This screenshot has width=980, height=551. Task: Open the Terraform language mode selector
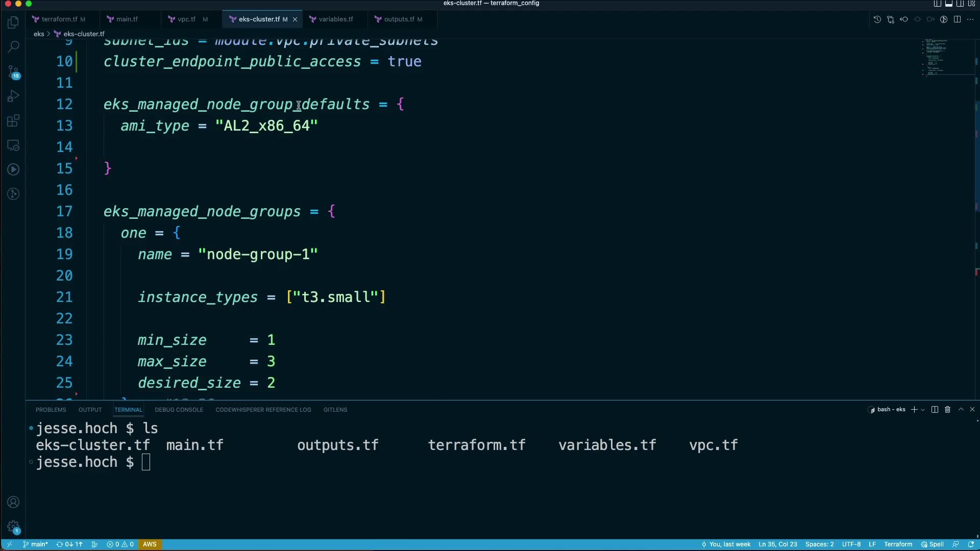[x=898, y=544]
